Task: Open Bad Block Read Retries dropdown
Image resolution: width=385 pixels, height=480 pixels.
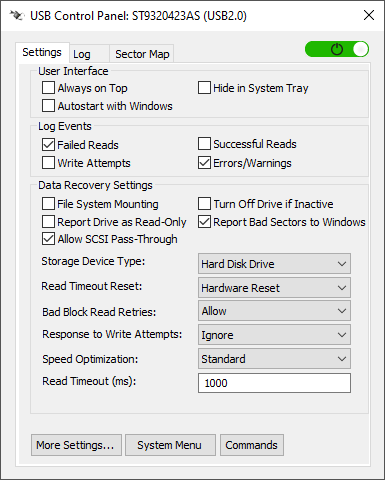Action: pos(274,311)
